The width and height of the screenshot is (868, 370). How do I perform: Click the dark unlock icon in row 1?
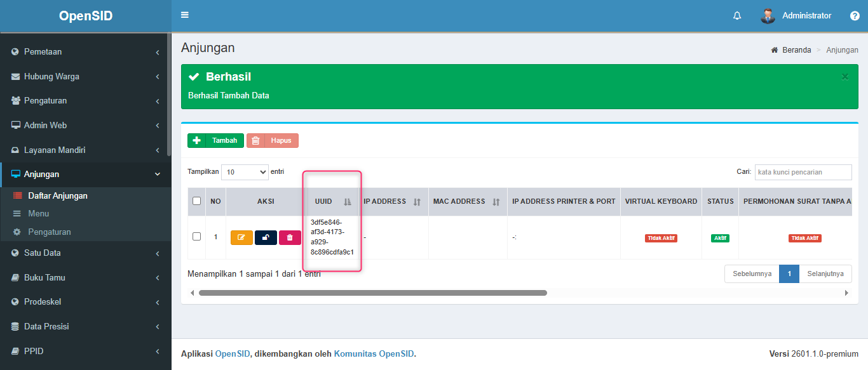[266, 237]
